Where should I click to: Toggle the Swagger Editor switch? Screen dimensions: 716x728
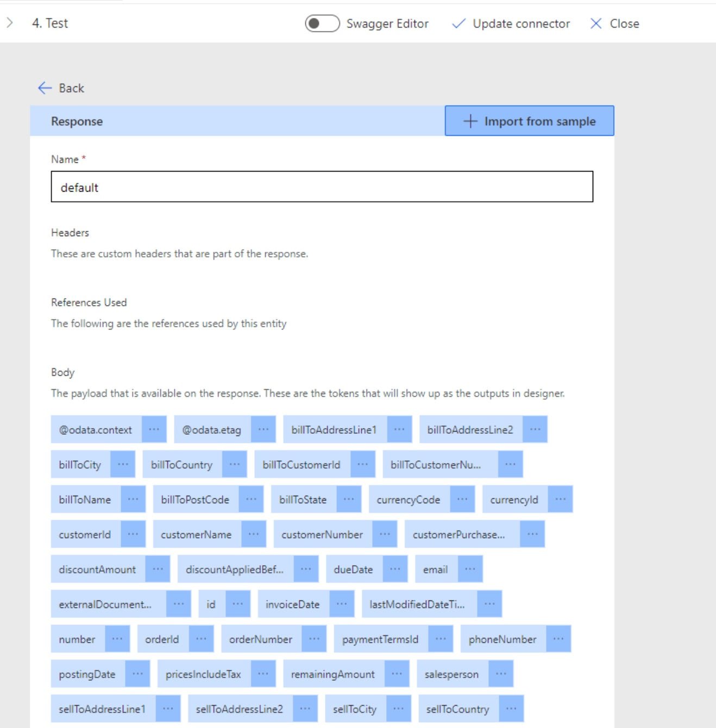tap(322, 23)
